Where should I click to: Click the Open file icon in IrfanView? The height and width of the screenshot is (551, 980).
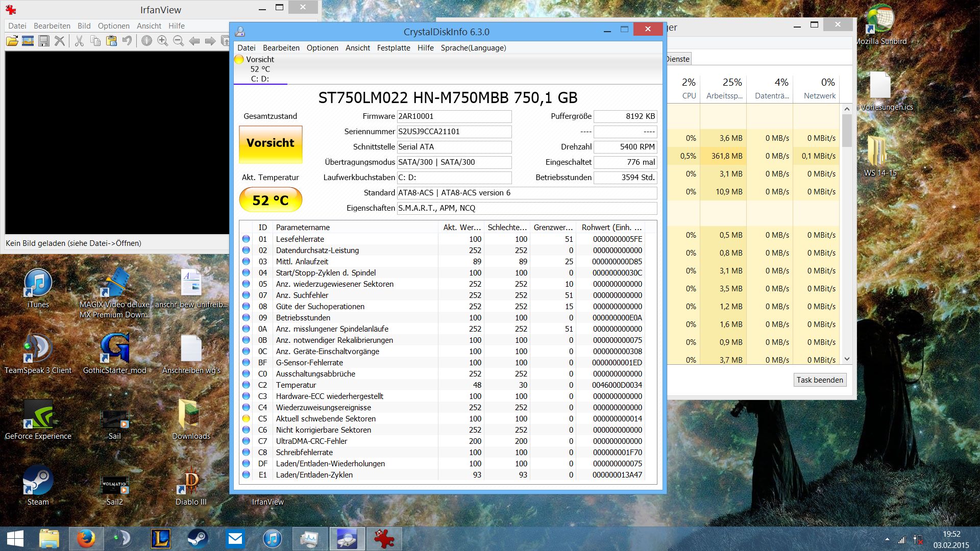[12, 41]
